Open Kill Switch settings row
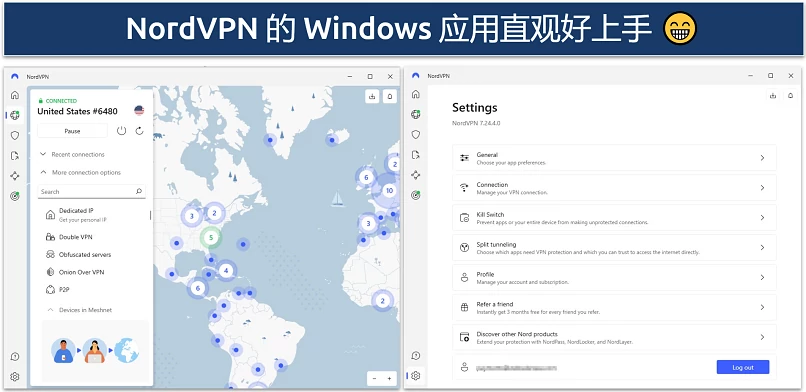The width and height of the screenshot is (806, 392). (614, 218)
